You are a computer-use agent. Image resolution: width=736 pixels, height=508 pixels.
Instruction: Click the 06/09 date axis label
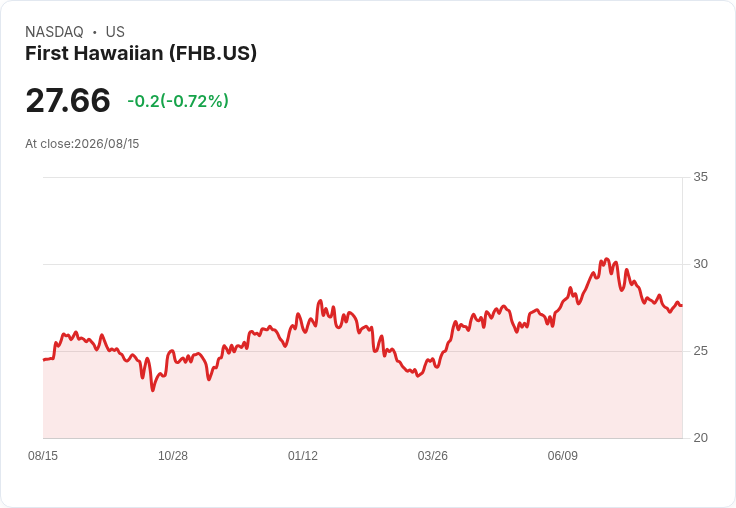[x=562, y=456]
